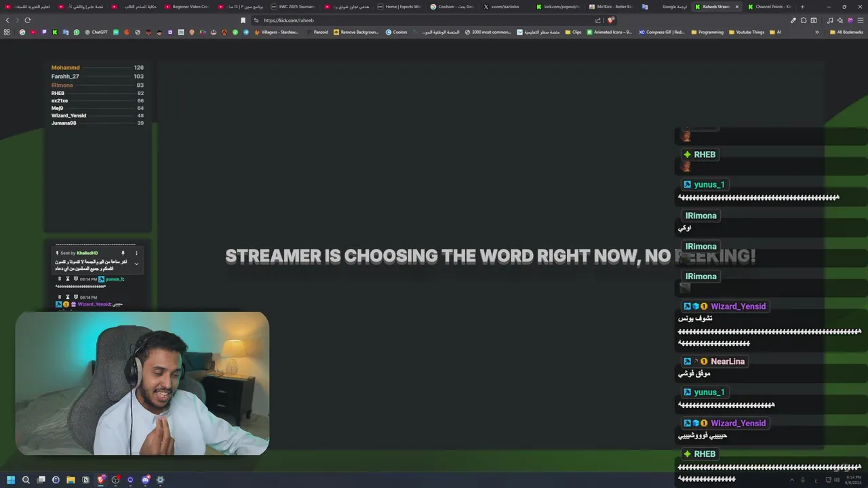The width and height of the screenshot is (868, 488).
Task: Open the ChatGPT bookmark
Action: point(96,32)
